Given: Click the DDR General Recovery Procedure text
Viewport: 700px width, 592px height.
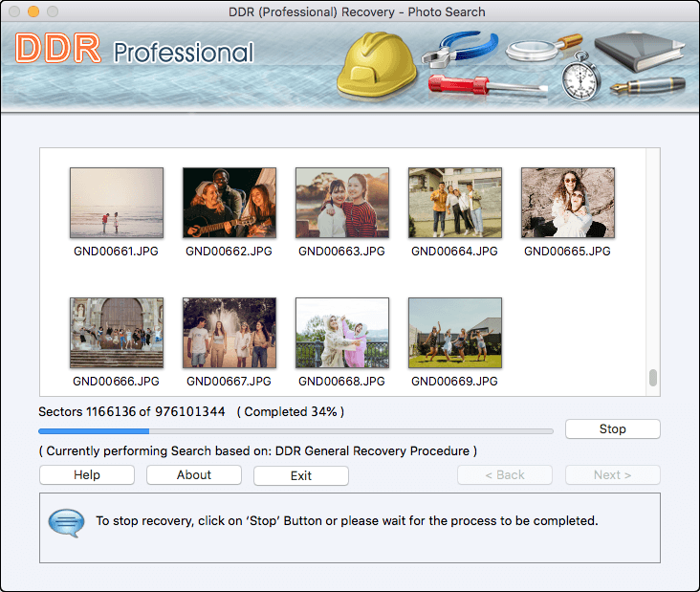Looking at the screenshot, I should 372,450.
